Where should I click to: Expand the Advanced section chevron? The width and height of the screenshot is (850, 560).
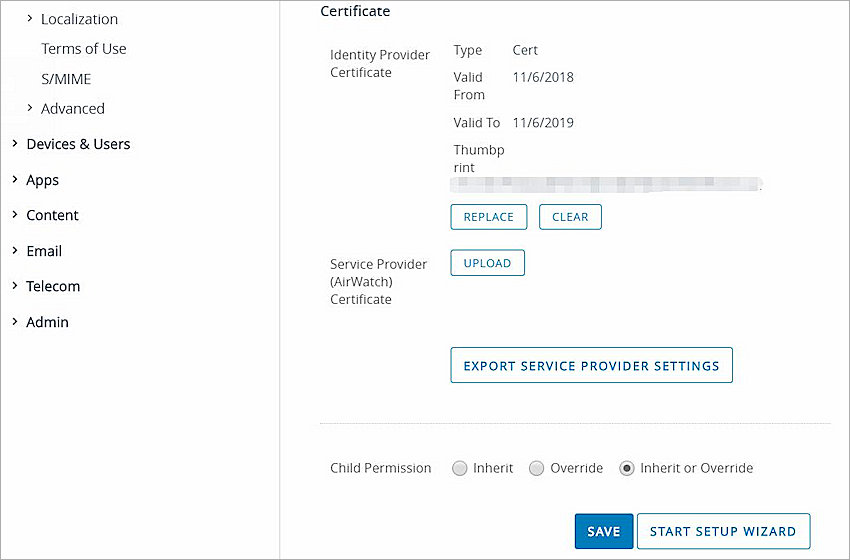pos(30,108)
